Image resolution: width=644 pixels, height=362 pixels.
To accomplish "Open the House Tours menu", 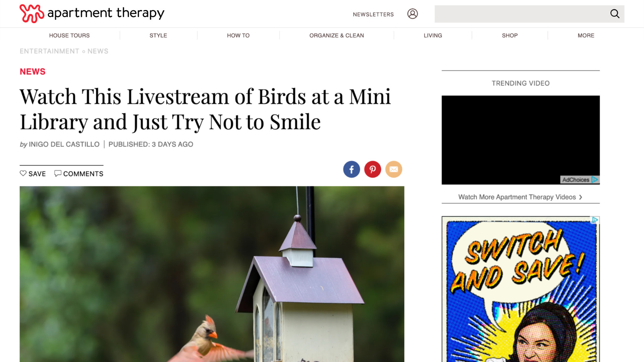I will pyautogui.click(x=69, y=36).
